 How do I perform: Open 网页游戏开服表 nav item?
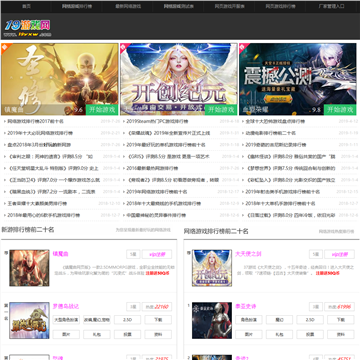click(x=229, y=6)
